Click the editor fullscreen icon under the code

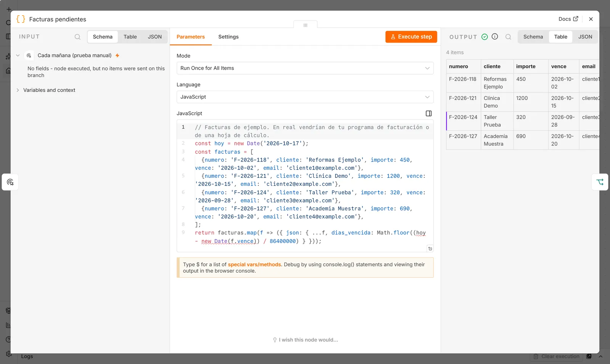click(430, 249)
